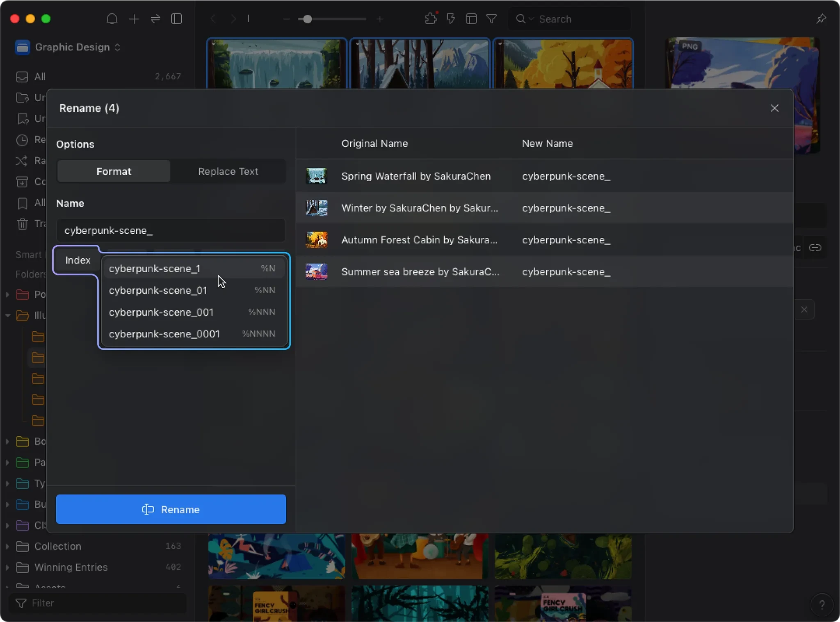Select the Format tab
Image resolution: width=840 pixels, height=622 pixels.
(x=114, y=171)
